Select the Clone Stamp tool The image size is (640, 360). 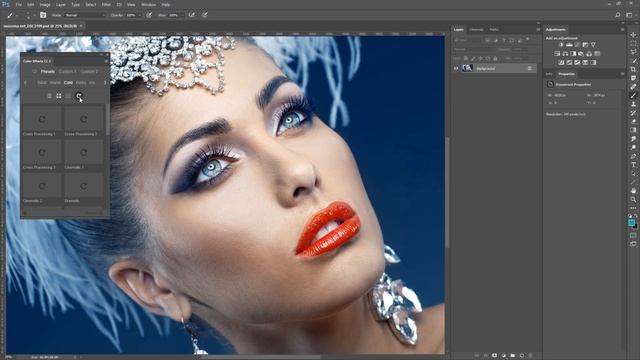click(633, 104)
